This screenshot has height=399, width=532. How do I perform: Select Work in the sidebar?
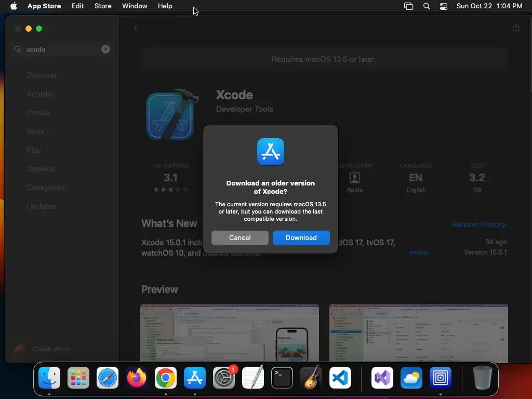pyautogui.click(x=36, y=131)
